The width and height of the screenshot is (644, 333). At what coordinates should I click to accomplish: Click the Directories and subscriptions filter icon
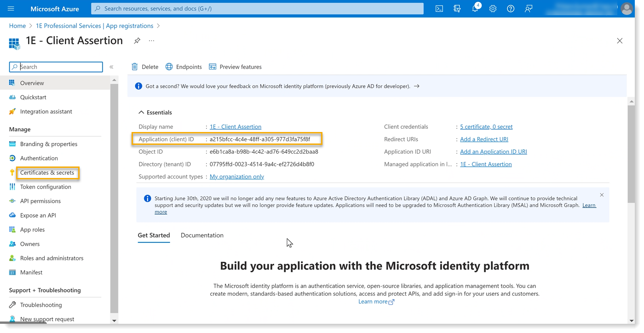457,9
